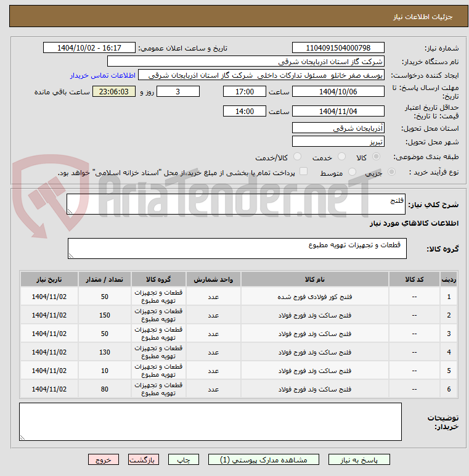Image resolution: width=469 pixels, height=476 pixels.
Task: Click the delivery province field 'آذربایجان شرقی'
Action: (338, 128)
